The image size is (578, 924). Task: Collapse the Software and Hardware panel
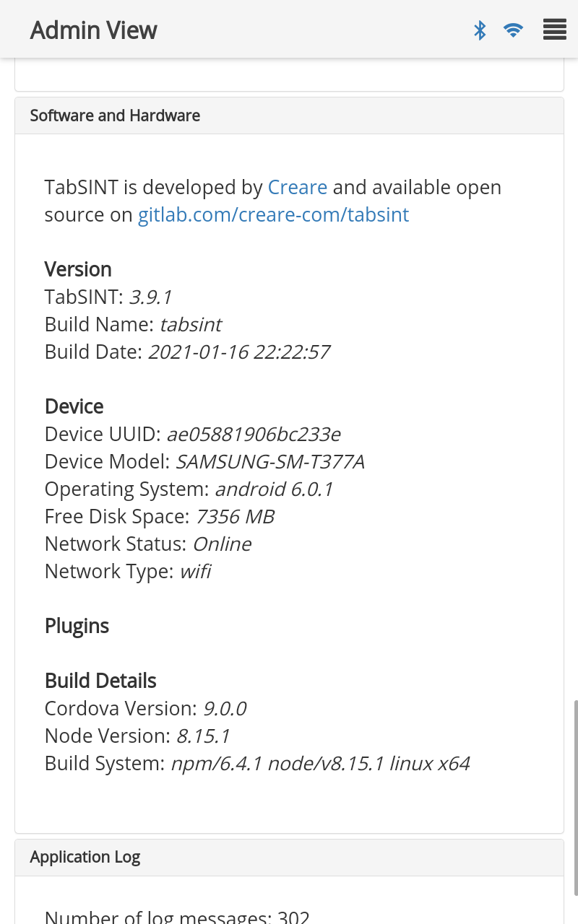[115, 115]
